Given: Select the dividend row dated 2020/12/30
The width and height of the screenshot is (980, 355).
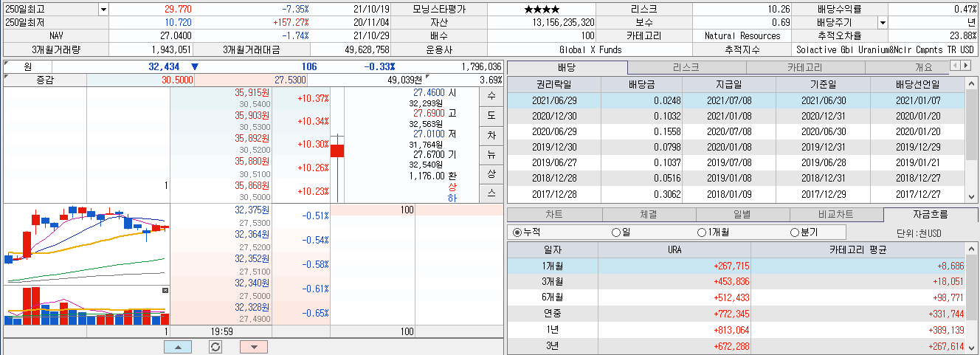Looking at the screenshot, I should coord(736,117).
